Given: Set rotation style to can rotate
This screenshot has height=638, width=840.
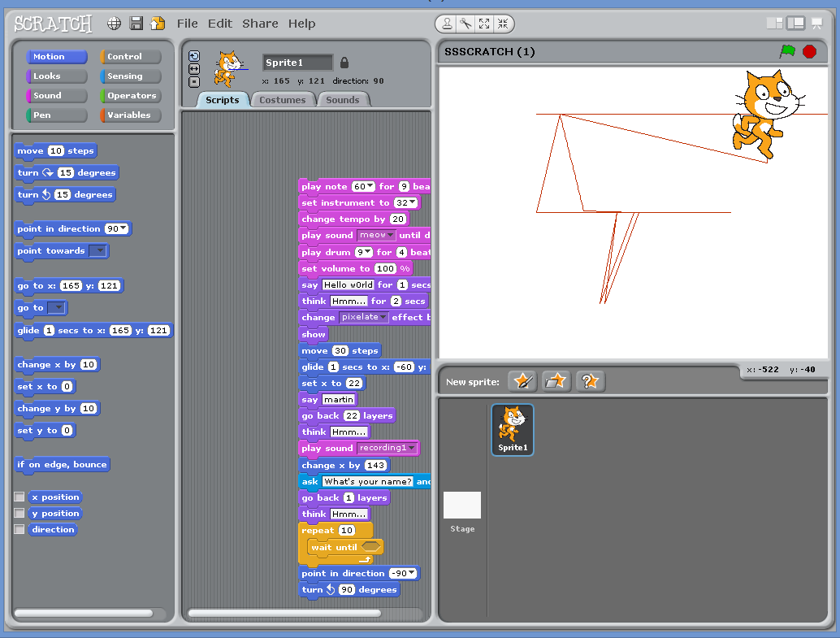Looking at the screenshot, I should (x=194, y=56).
